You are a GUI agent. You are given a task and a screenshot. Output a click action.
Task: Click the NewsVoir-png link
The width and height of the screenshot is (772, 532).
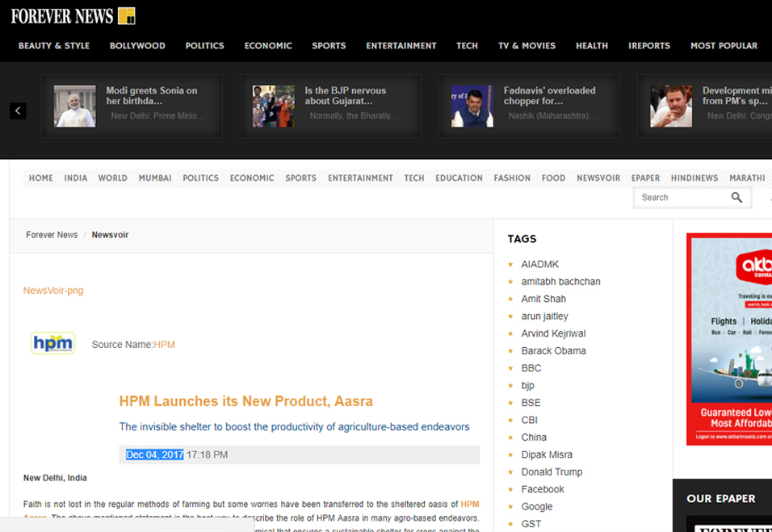tap(53, 291)
